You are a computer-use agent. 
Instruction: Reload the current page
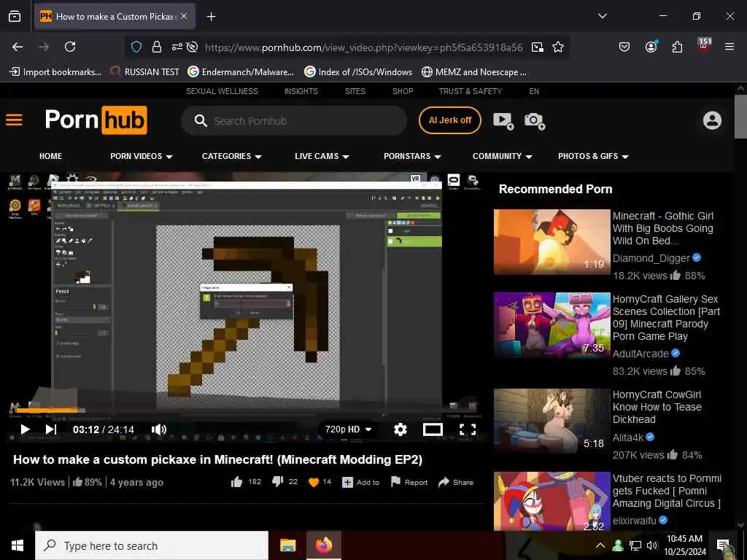(x=70, y=47)
